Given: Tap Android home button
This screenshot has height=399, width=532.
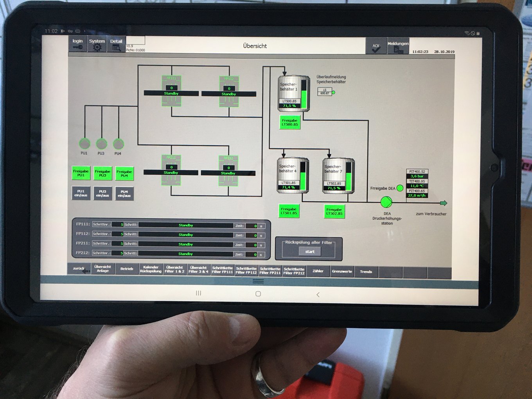Looking at the screenshot, I should (258, 294).
